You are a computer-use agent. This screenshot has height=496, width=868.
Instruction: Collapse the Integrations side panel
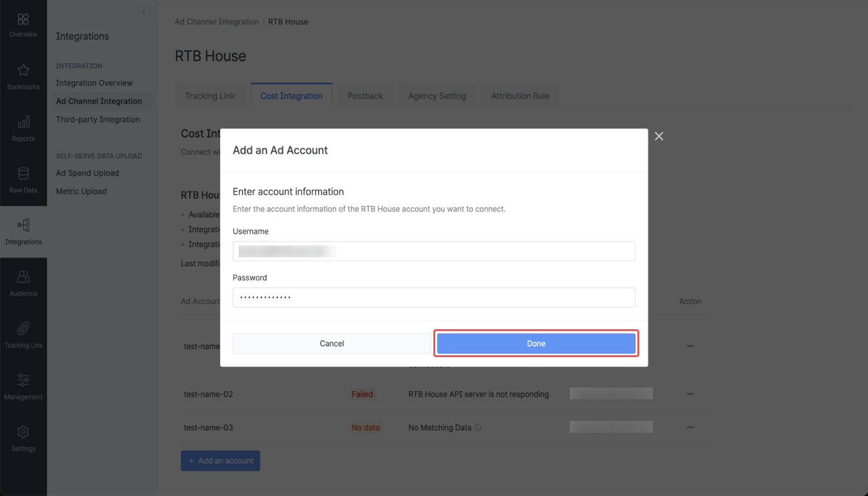pyautogui.click(x=144, y=12)
